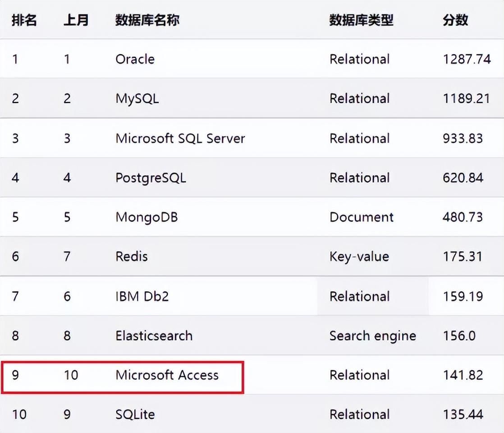Select the IBM Db2 row name

pos(142,296)
